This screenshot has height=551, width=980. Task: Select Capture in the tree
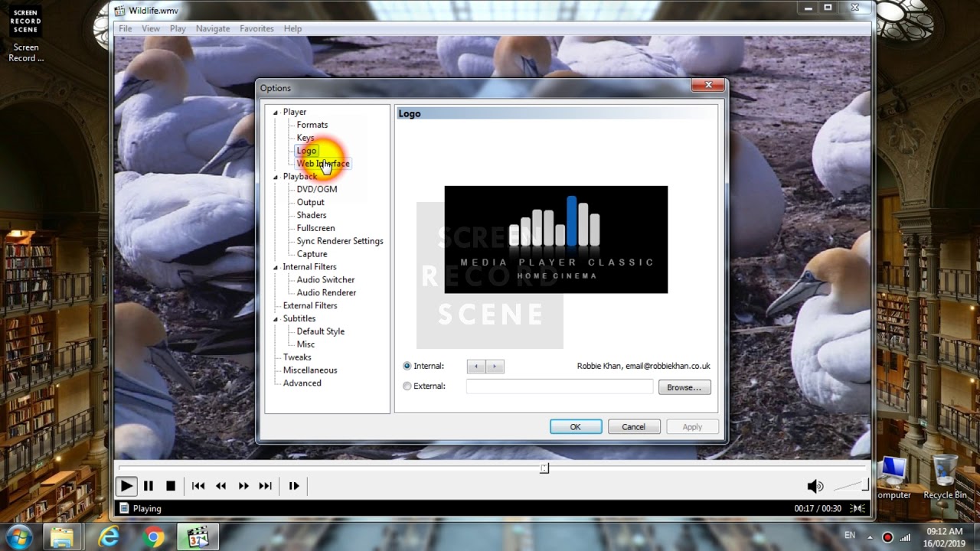312,254
